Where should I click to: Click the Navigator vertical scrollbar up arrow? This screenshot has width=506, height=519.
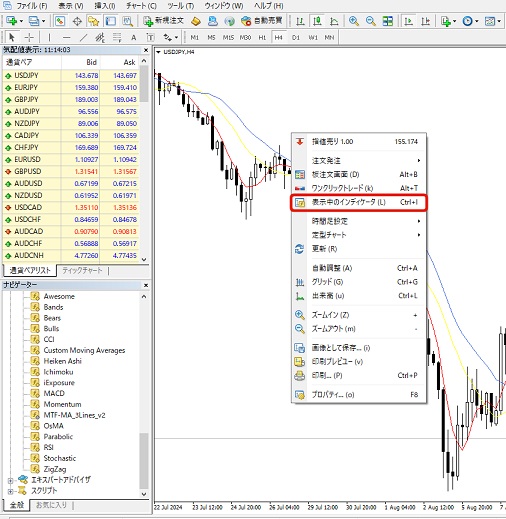click(x=144, y=297)
